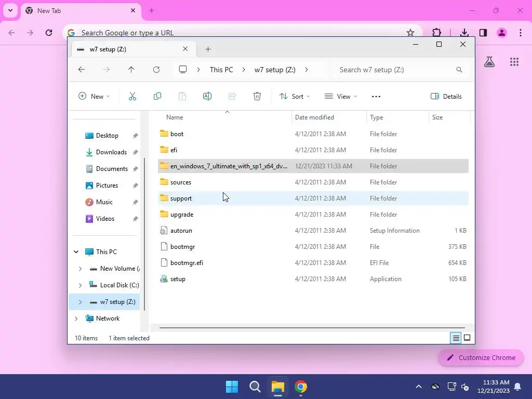Open the View dropdown

pos(341,96)
